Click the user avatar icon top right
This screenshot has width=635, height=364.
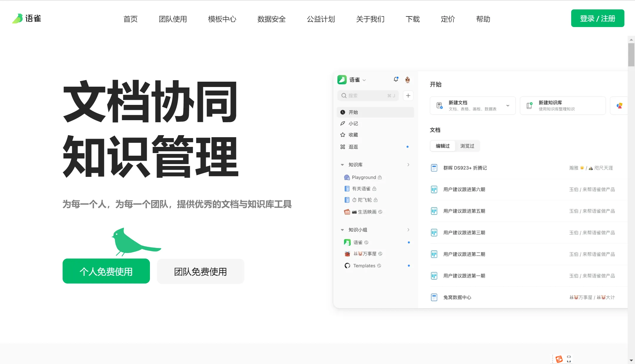(x=407, y=80)
